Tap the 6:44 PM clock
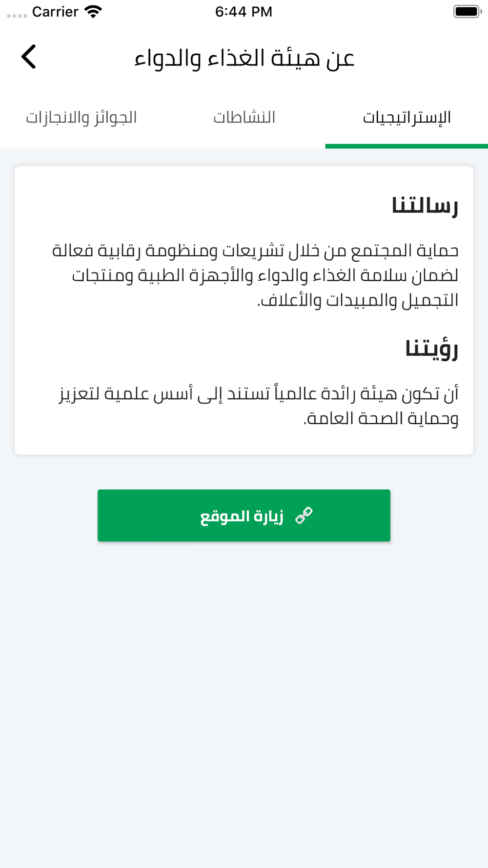This screenshot has height=868, width=488. point(244,12)
